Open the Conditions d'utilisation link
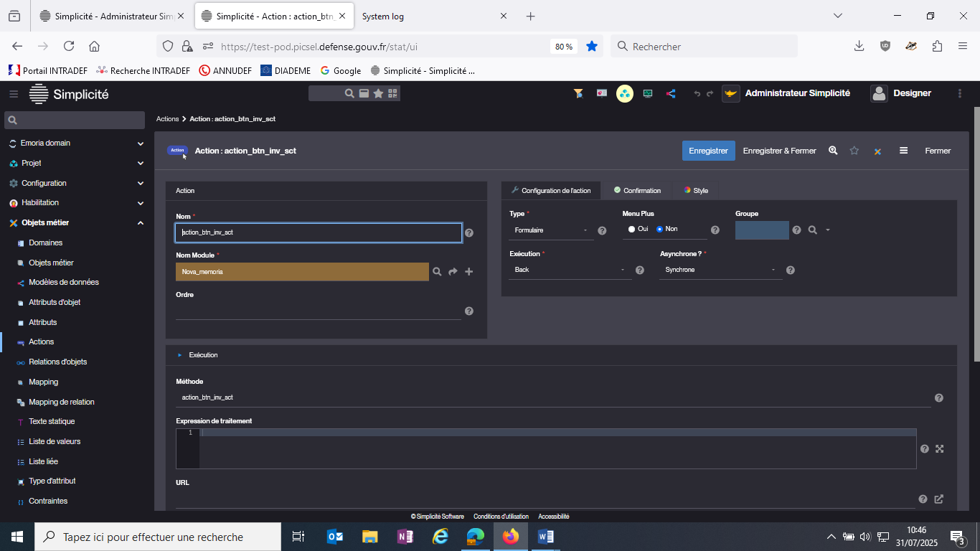The image size is (980, 551). coord(501,517)
